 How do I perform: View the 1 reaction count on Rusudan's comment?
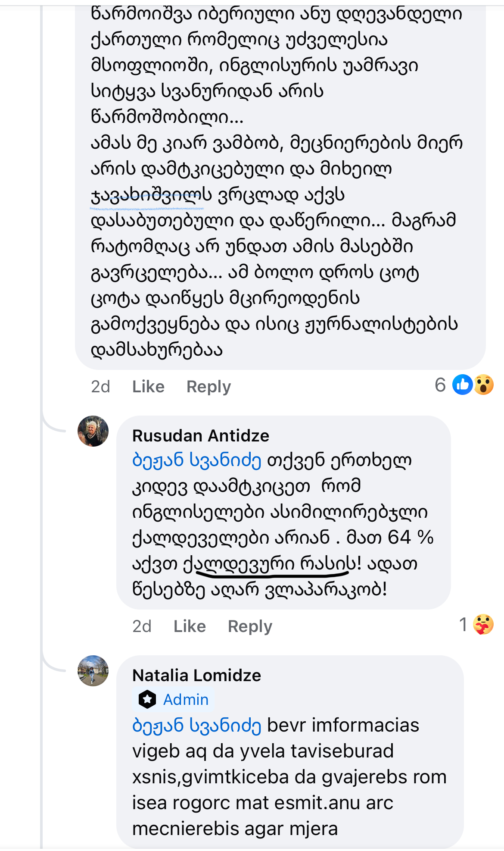point(463,624)
